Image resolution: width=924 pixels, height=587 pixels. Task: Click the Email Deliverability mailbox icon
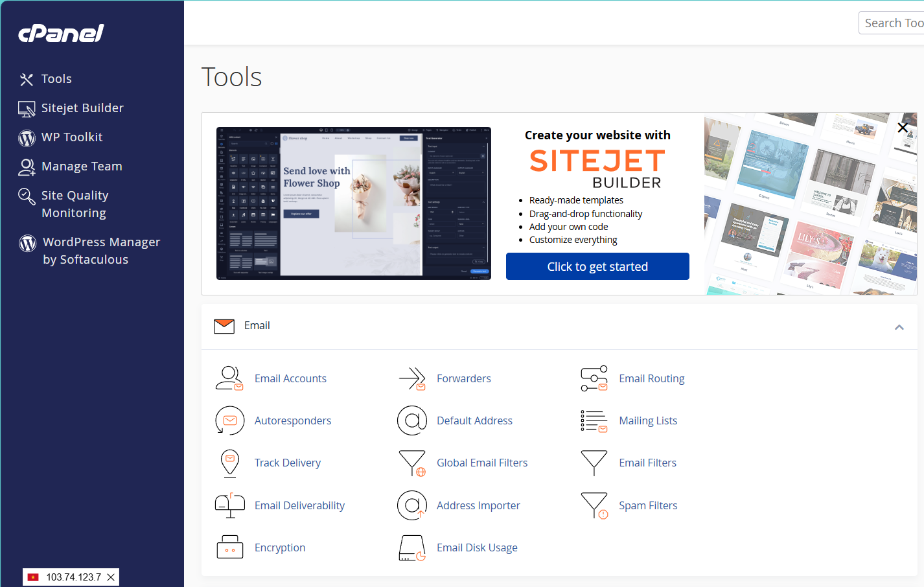tap(230, 505)
